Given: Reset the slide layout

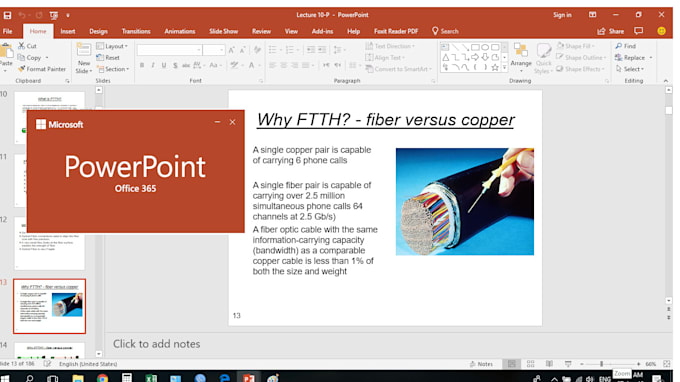Looking at the screenshot, I should [x=108, y=57].
